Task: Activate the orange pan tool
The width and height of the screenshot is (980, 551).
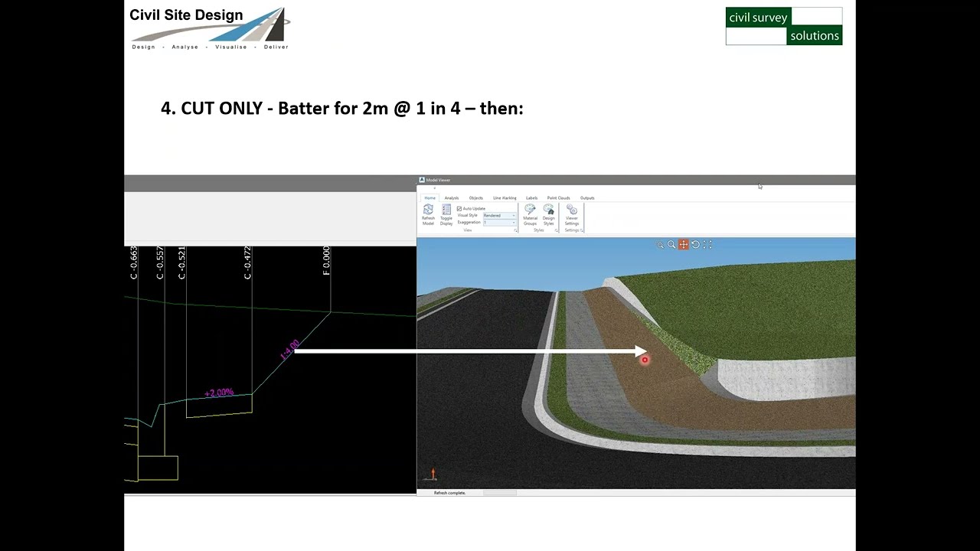Action: 684,245
